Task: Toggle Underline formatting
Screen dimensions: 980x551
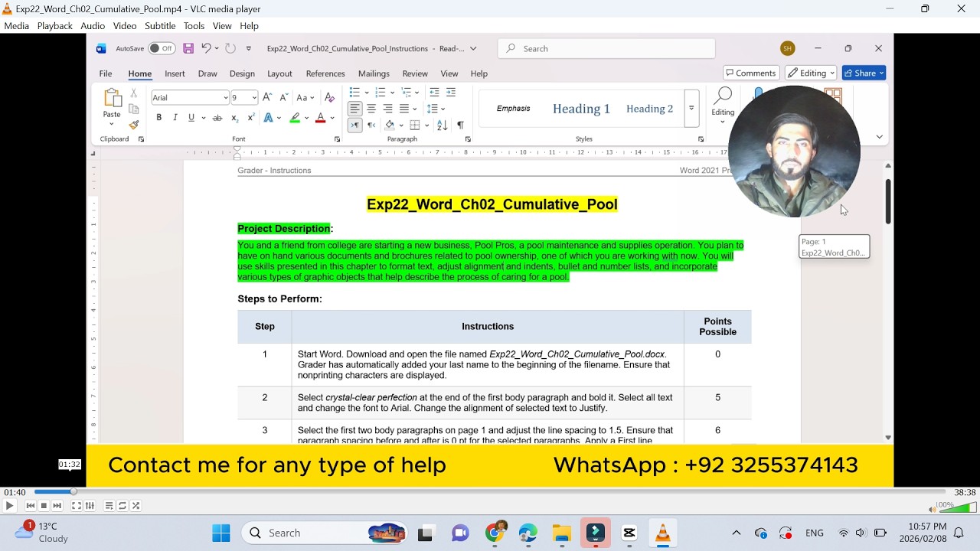Action: point(191,118)
